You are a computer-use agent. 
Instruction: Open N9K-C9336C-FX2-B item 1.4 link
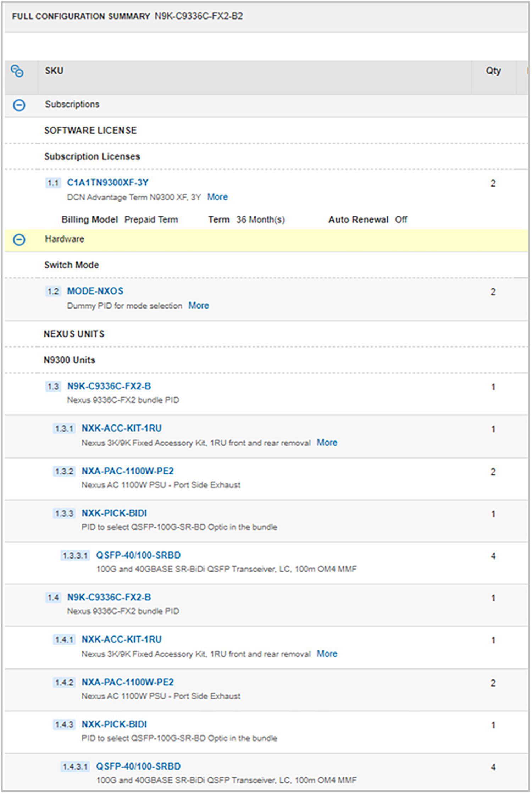click(109, 598)
